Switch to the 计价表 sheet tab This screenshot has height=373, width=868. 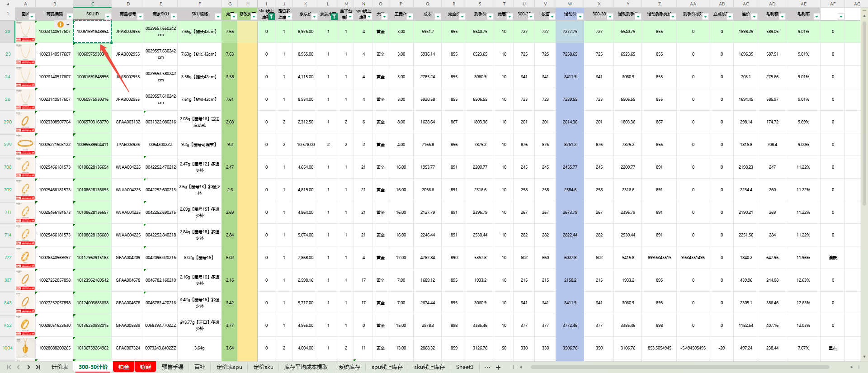pos(60,367)
